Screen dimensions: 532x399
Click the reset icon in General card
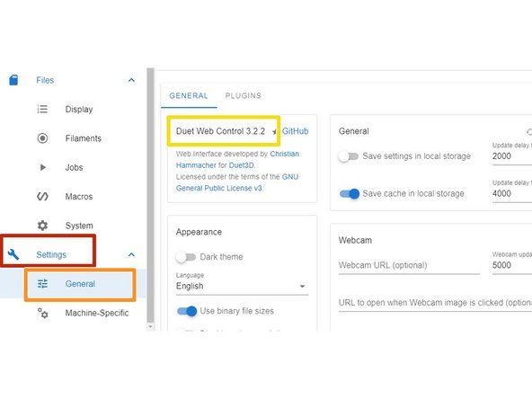point(529,131)
